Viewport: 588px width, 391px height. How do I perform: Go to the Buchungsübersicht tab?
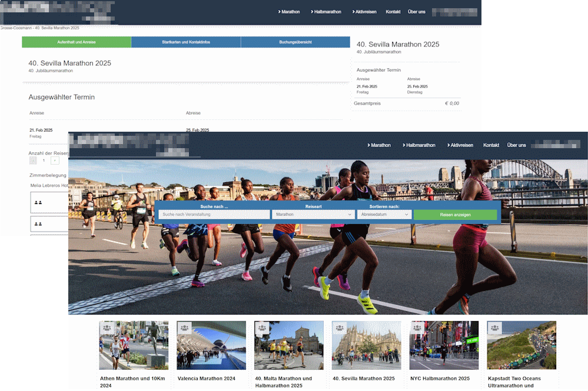[295, 42]
